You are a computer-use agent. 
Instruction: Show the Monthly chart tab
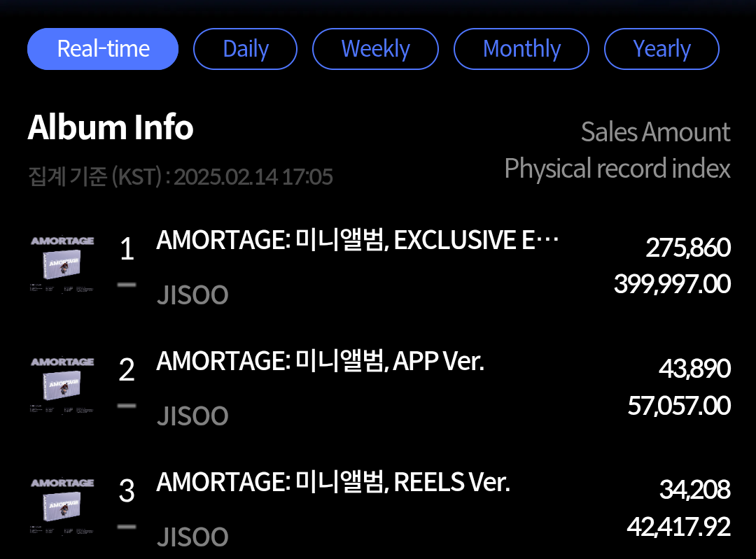click(x=521, y=49)
